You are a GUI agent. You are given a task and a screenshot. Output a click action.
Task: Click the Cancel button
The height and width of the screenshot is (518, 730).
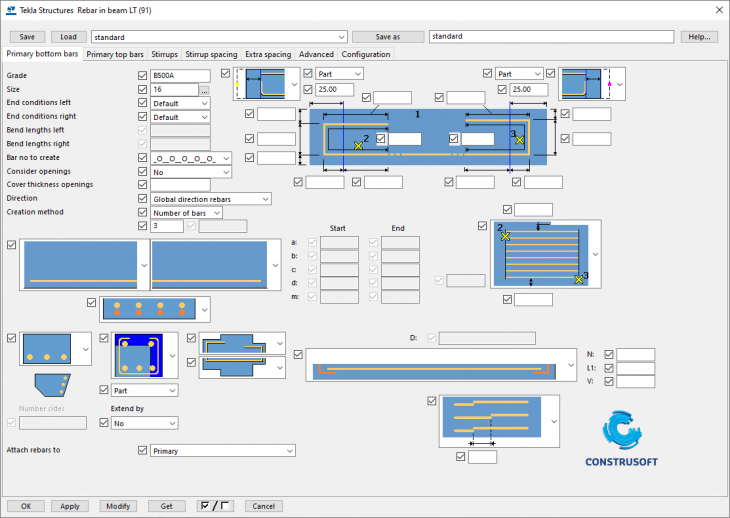(264, 506)
